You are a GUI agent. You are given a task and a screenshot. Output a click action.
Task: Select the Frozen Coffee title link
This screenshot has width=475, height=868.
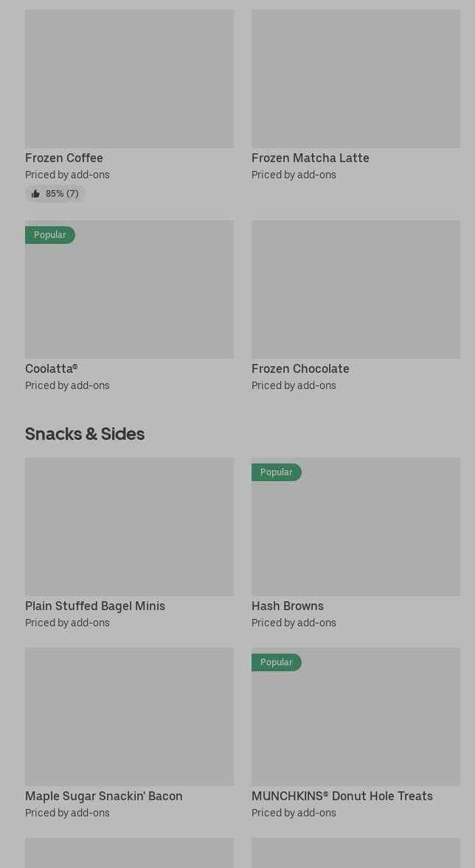click(x=64, y=158)
